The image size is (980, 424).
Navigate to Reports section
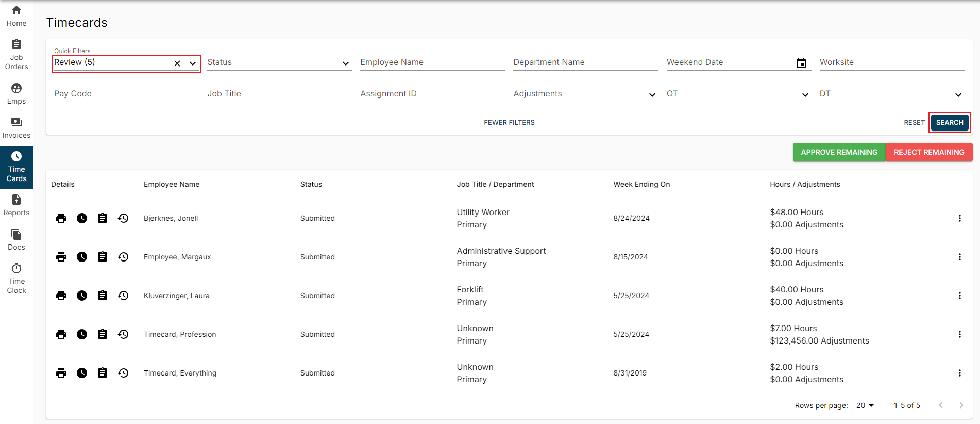[16, 205]
